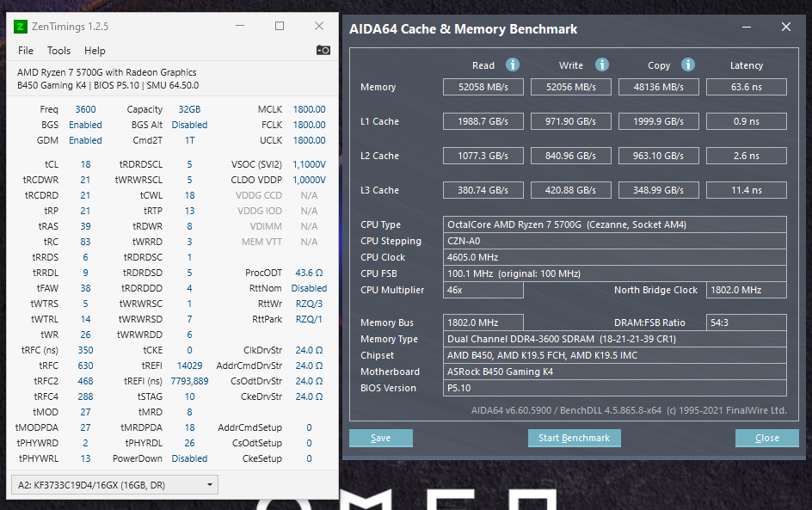Click CPU FSB value 100.1 MHz

click(x=615, y=273)
